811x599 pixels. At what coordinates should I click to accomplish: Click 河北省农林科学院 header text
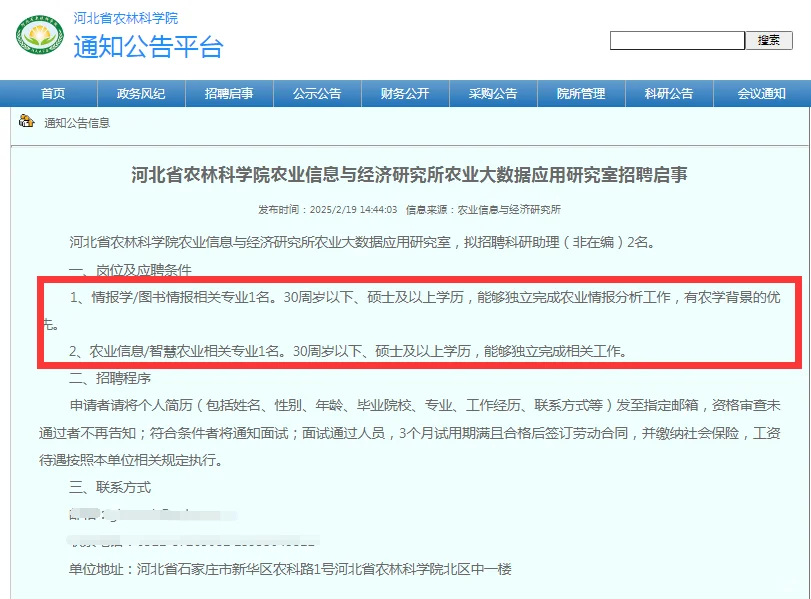tap(126, 18)
